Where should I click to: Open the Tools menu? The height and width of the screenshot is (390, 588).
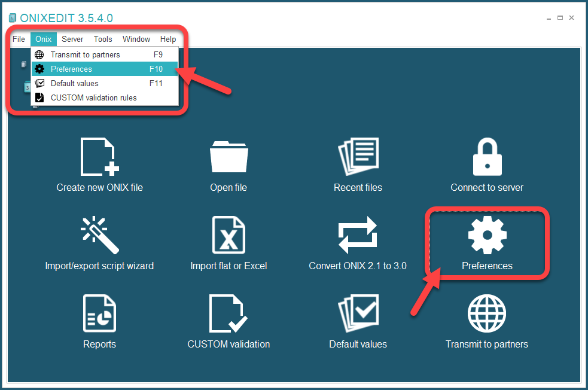103,39
